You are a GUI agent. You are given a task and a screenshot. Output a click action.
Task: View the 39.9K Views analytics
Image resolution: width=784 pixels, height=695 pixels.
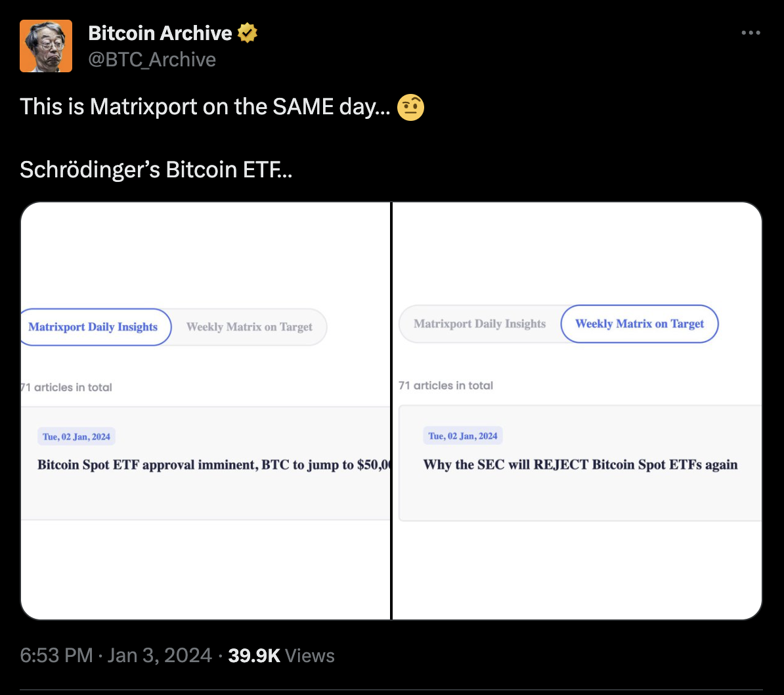(282, 656)
